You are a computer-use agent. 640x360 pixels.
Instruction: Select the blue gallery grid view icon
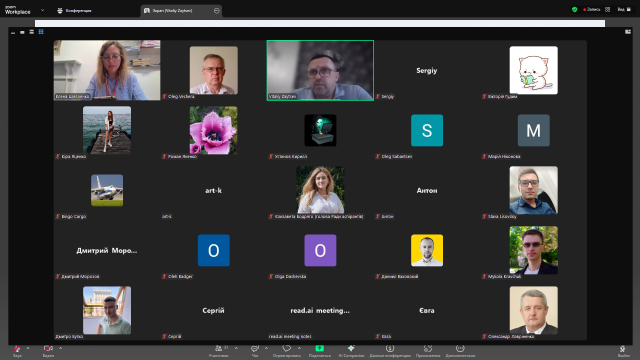click(x=41, y=32)
